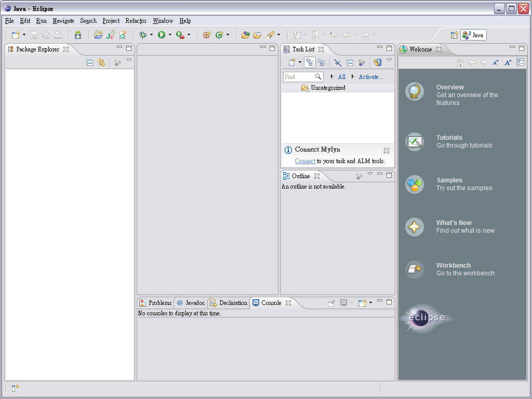Click the Search flashlight icon
The height and width of the screenshot is (399, 532).
[270, 35]
